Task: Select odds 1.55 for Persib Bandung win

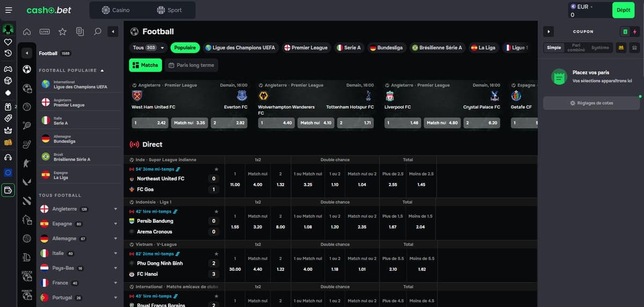Action: [235, 227]
